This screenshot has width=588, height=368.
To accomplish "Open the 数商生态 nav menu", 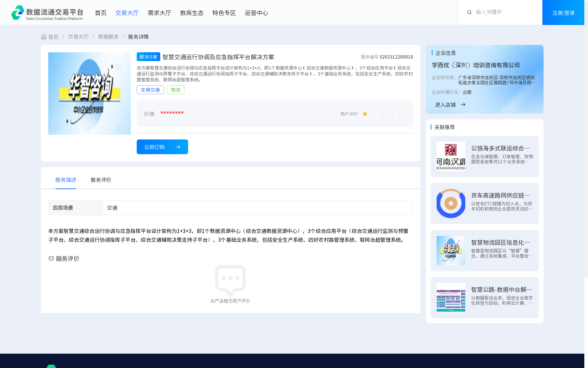I will point(192,13).
